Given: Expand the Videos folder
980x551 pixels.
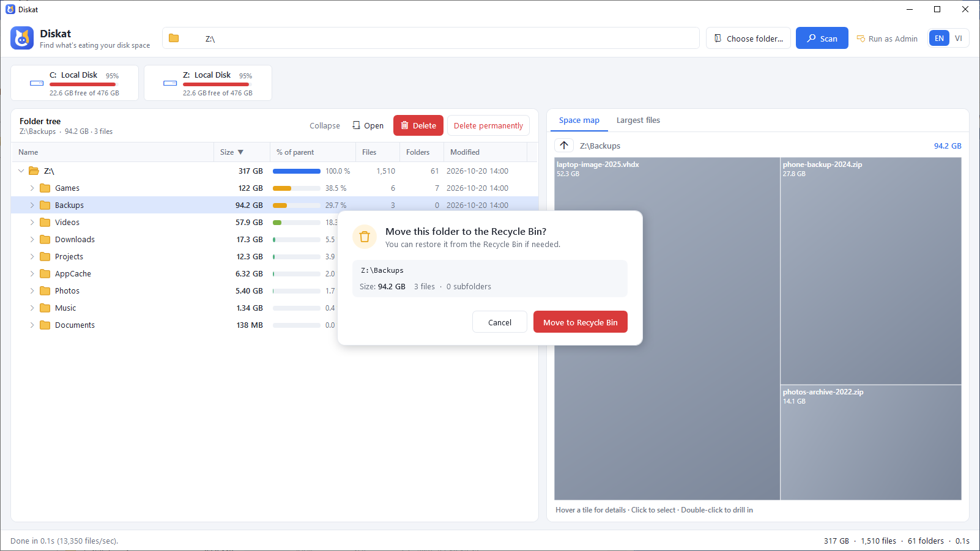Looking at the screenshot, I should [x=32, y=222].
